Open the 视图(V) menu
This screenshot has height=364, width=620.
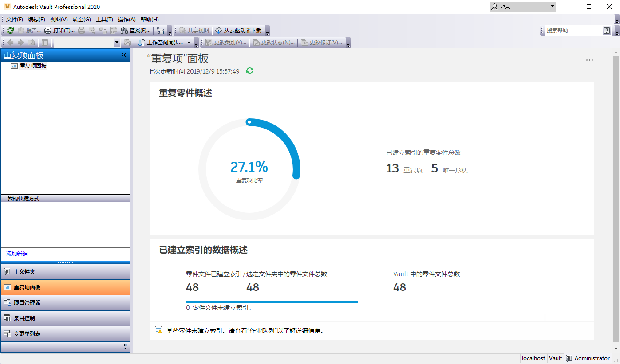coord(59,20)
